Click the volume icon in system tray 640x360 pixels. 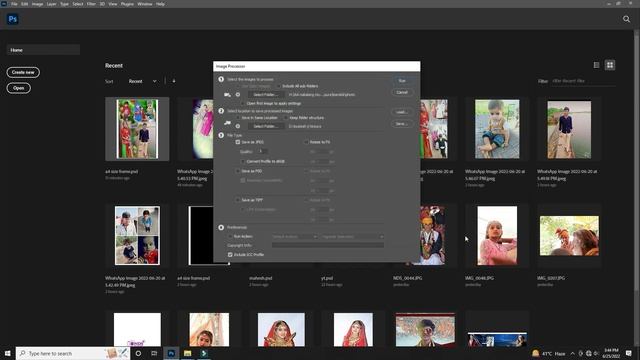pos(596,353)
